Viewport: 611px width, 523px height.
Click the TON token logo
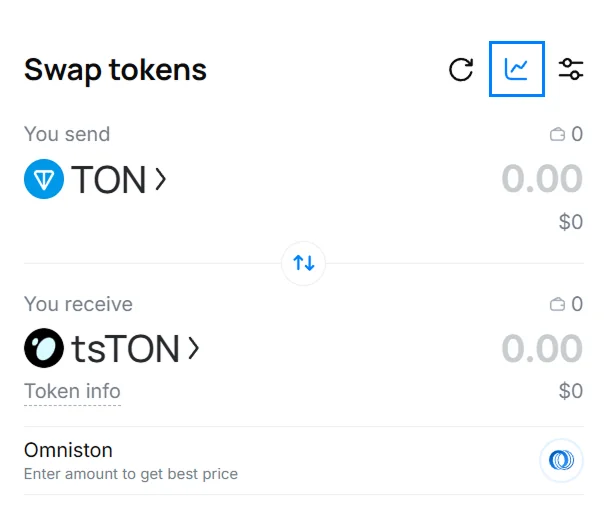(44, 180)
